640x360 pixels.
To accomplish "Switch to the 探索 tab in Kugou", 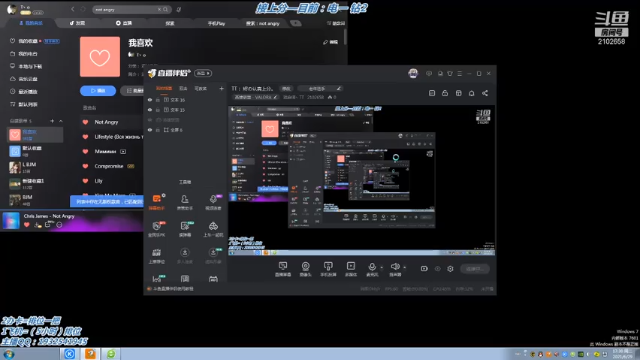I will click(x=170, y=23).
